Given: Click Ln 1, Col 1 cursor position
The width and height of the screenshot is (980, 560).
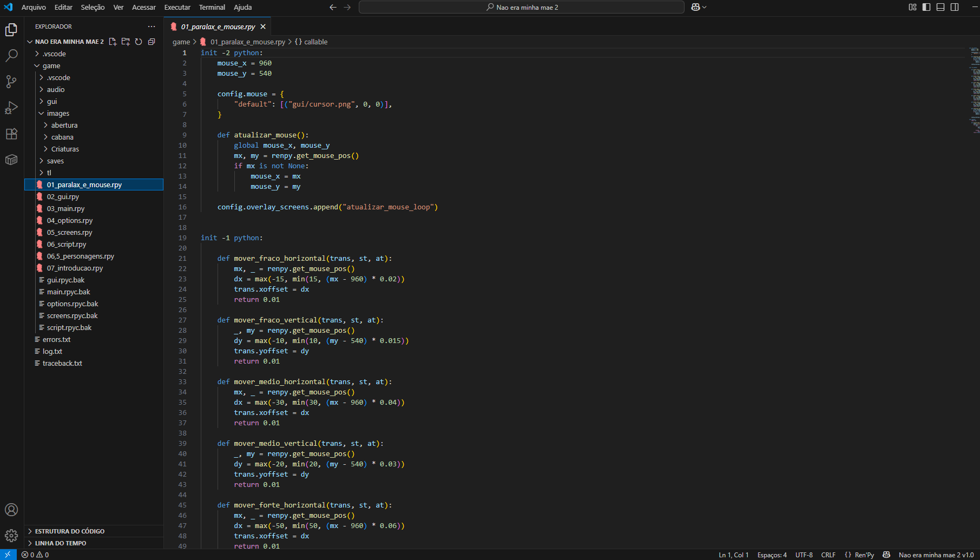Looking at the screenshot, I should click(733, 555).
